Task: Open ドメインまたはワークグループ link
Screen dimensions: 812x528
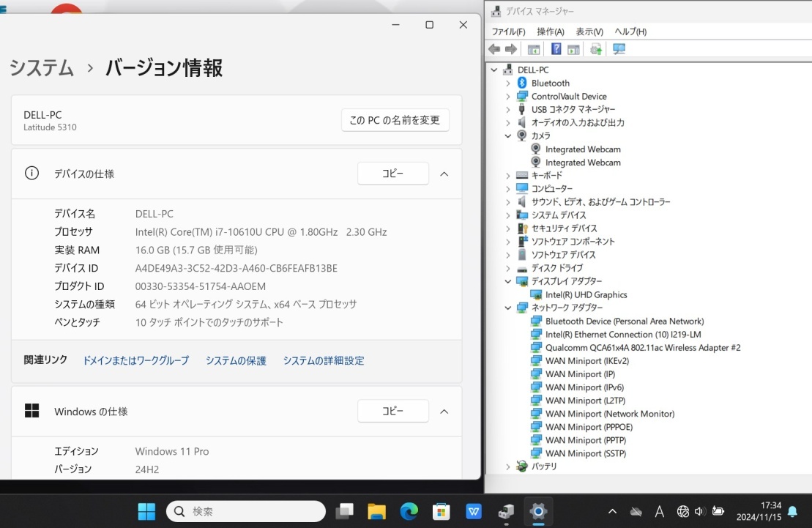Action: (135, 360)
